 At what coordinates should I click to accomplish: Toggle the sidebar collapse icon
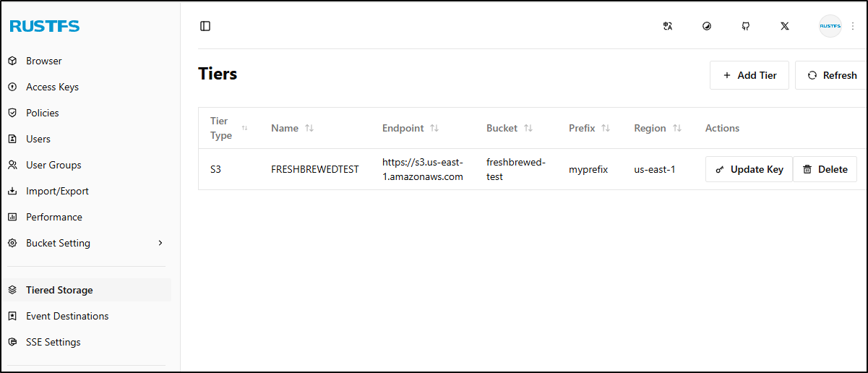point(205,26)
